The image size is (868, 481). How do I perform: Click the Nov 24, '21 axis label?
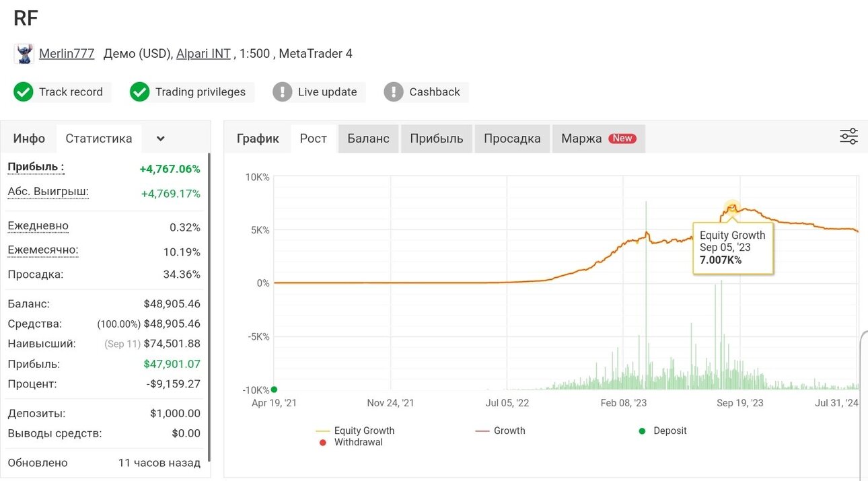click(390, 403)
